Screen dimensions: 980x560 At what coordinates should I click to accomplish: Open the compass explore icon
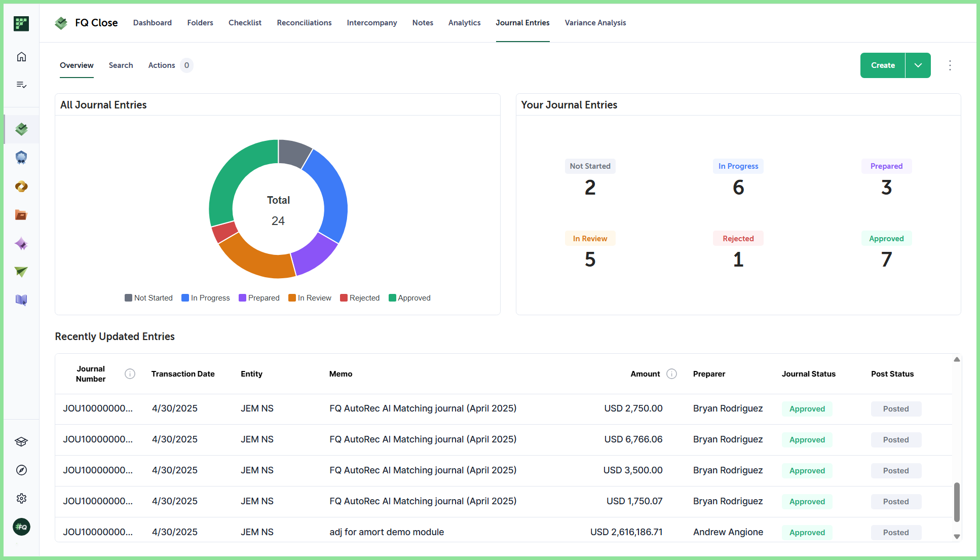21,470
